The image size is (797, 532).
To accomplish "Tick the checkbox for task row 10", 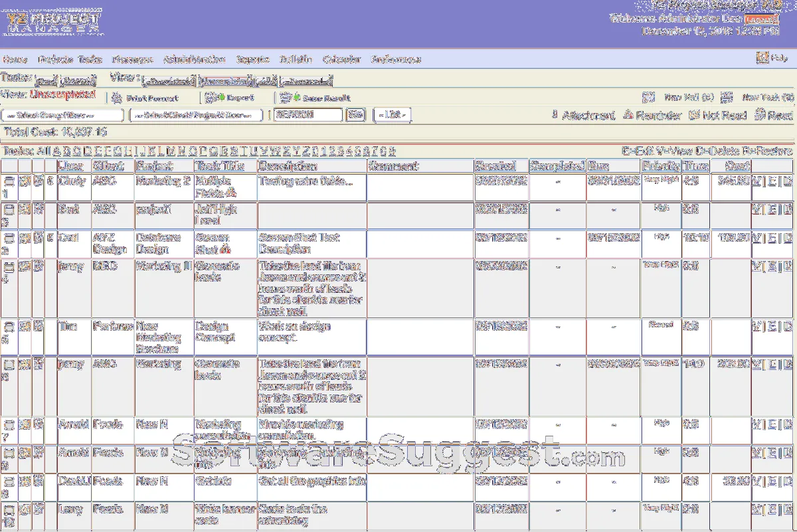I will click(x=9, y=510).
